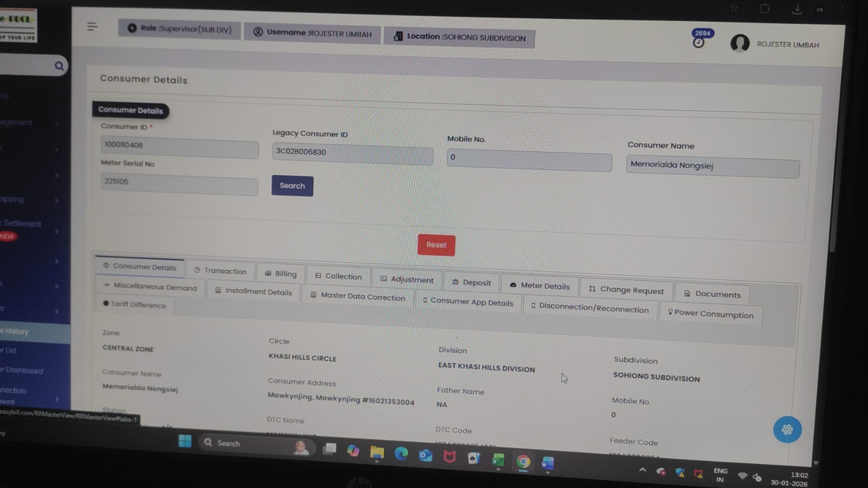The width and height of the screenshot is (868, 488).
Task: Open File Explorer from the taskbar
Action: [377, 452]
